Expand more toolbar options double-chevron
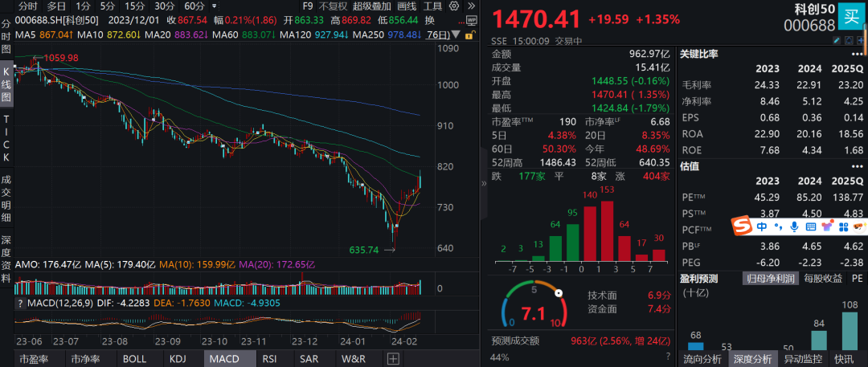The image size is (868, 367). tap(470, 6)
